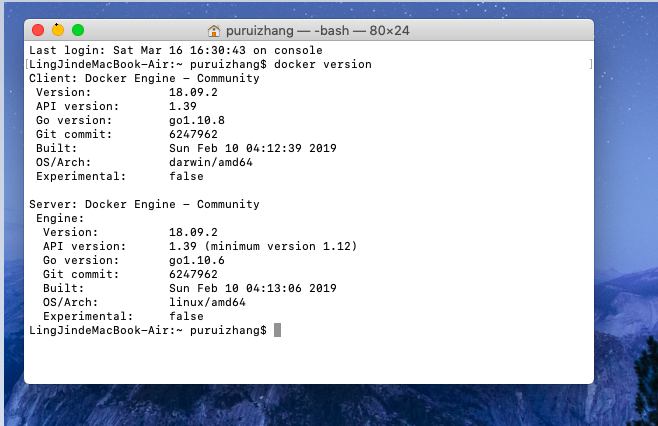658x426 pixels.
Task: Place cursor at the final shell prompt block
Action: click(x=278, y=330)
